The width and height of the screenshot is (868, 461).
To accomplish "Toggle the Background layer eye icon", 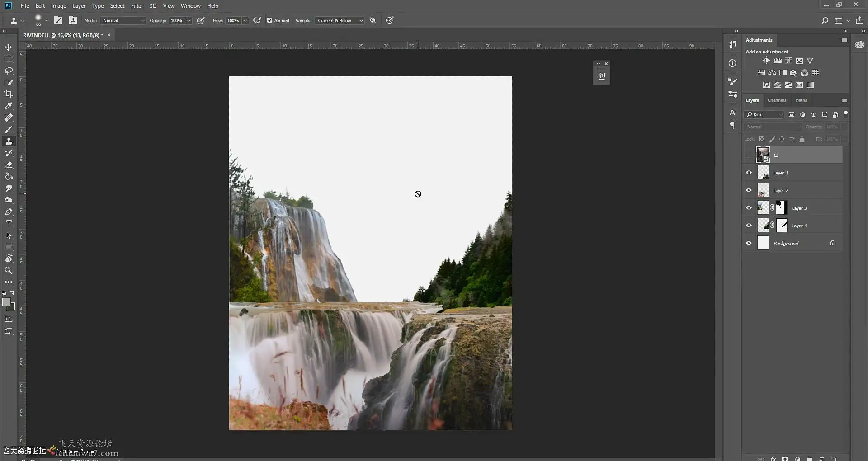I will click(x=749, y=243).
